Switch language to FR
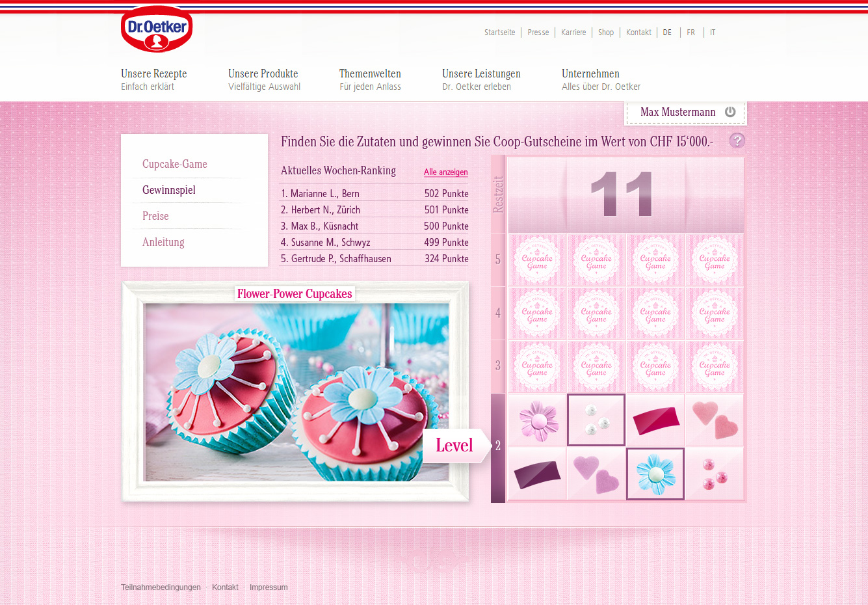Screen dimensions: 868x605 pyautogui.click(x=690, y=33)
